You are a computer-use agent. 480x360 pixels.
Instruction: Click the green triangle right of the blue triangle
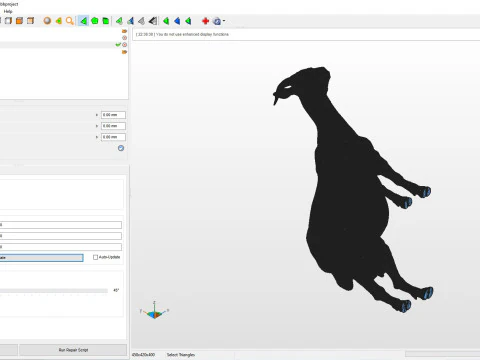(x=188, y=21)
